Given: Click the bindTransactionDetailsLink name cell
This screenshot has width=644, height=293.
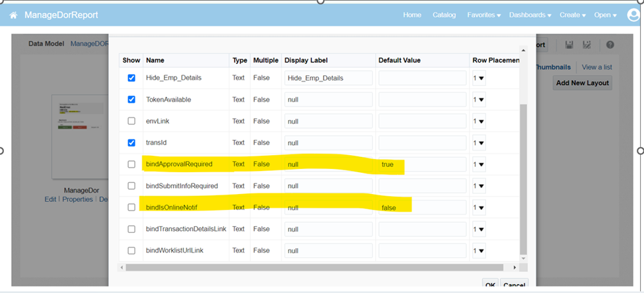Looking at the screenshot, I should click(x=186, y=229).
